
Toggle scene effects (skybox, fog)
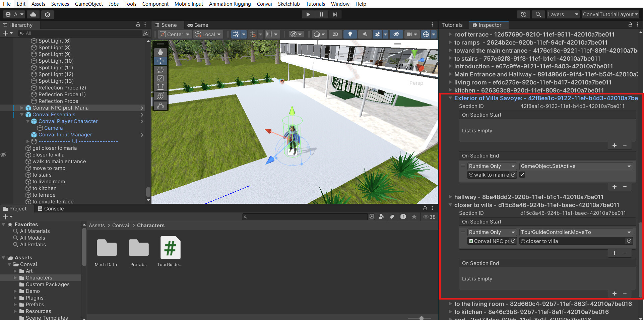pyautogui.click(x=378, y=34)
